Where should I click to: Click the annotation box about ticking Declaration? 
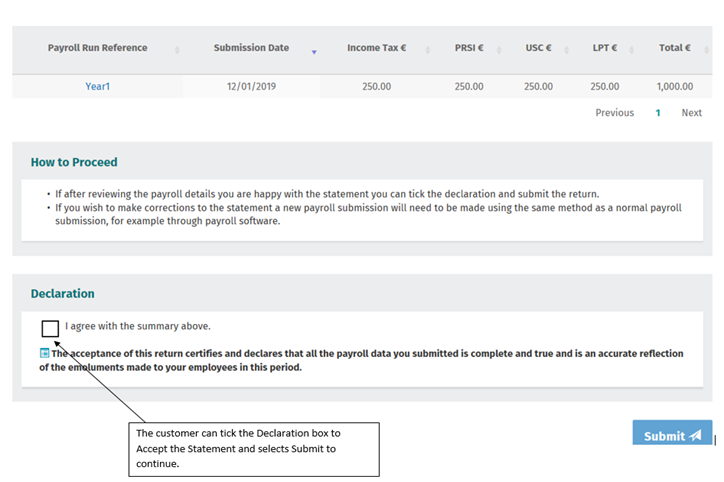tap(255, 448)
